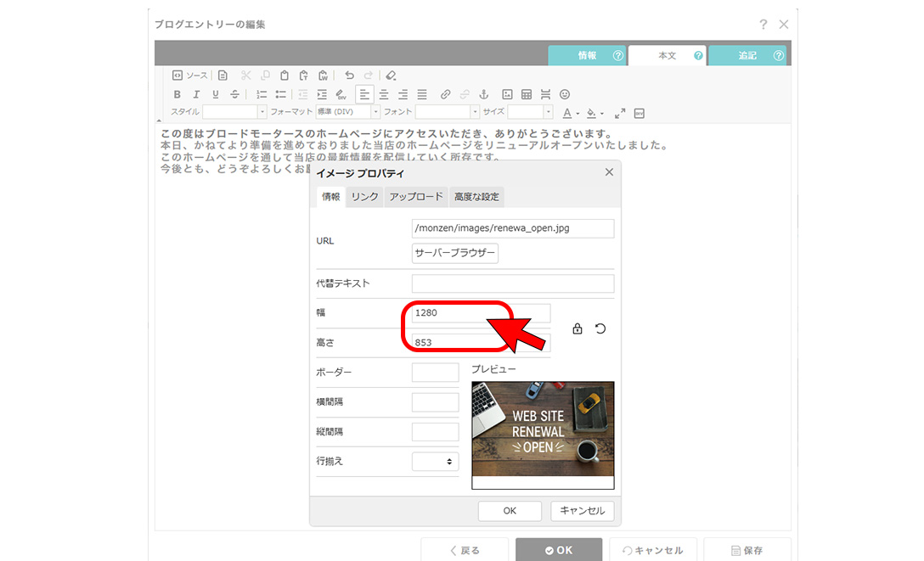The width and height of the screenshot is (924, 561).
Task: Open the smiley emoticon picker
Action: (565, 94)
